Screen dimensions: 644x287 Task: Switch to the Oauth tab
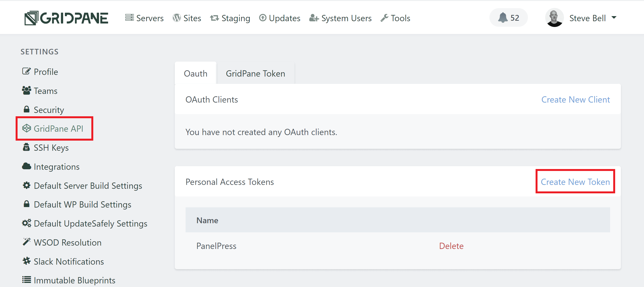coord(195,73)
